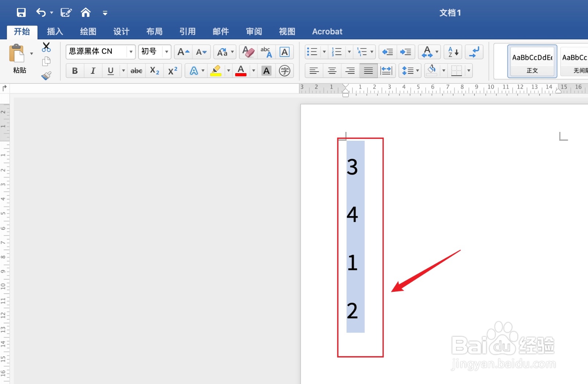Open underline style dropdown arrow
Image resolution: width=588 pixels, height=384 pixels.
click(123, 71)
